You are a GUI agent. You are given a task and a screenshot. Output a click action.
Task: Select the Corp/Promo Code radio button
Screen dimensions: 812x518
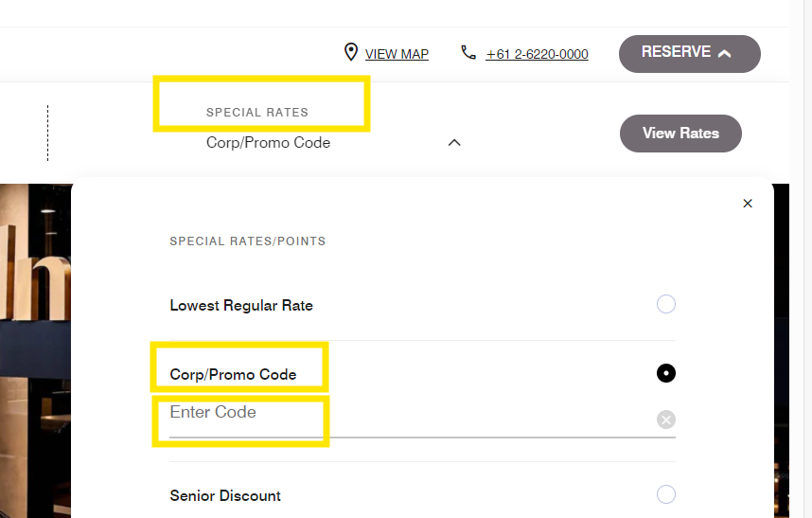pos(666,373)
